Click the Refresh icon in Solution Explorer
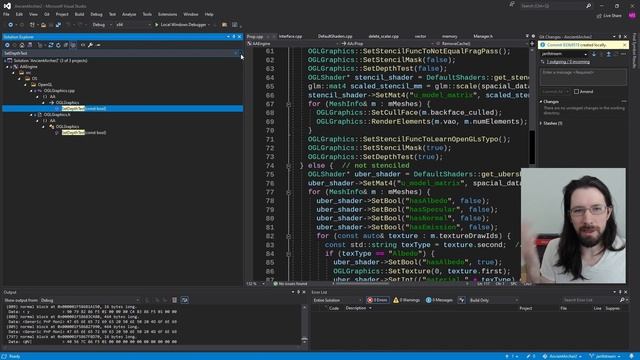This screenshot has width=640, height=360. 58,45
